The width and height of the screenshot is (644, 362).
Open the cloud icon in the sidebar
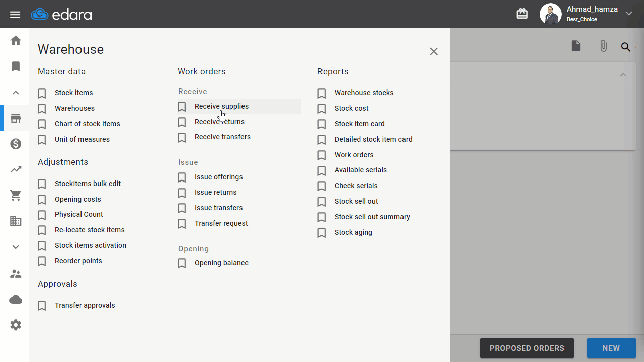click(16, 300)
